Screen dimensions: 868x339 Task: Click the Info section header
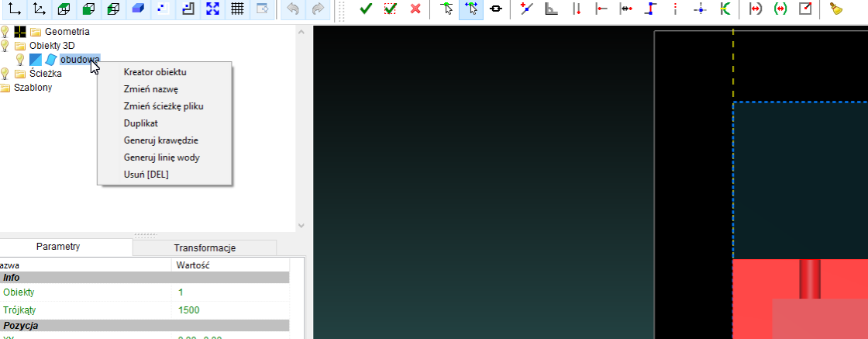coord(144,278)
